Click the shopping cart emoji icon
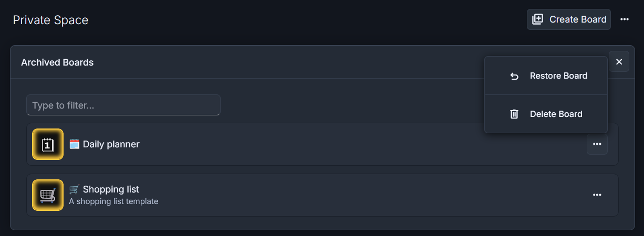644x236 pixels. [75, 189]
